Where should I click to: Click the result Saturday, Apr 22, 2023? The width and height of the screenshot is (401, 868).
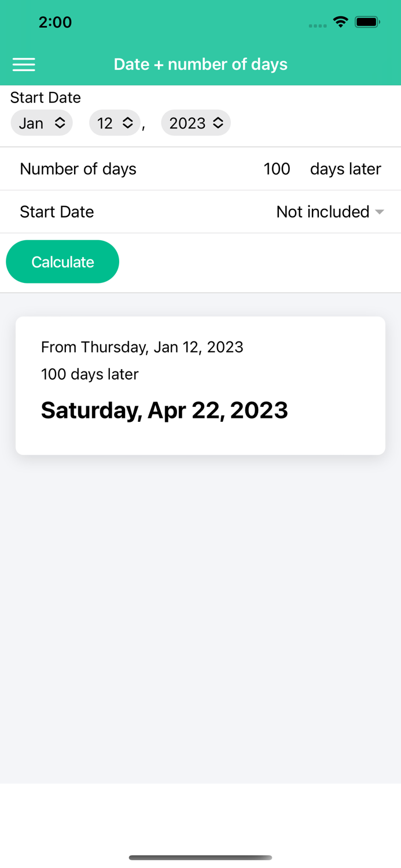click(x=164, y=410)
